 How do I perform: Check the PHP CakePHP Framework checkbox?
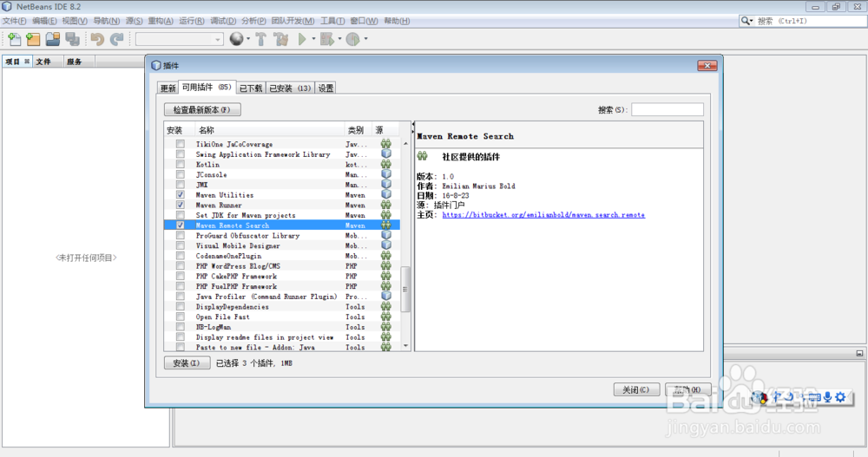pyautogui.click(x=181, y=276)
